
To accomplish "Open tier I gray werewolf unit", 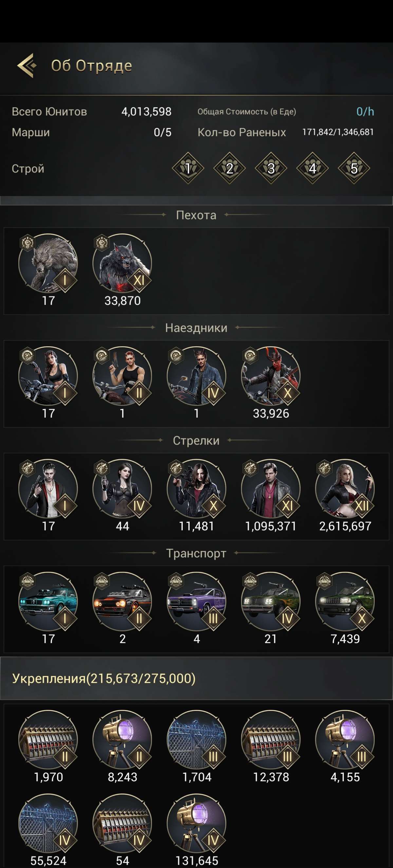I will pyautogui.click(x=48, y=263).
